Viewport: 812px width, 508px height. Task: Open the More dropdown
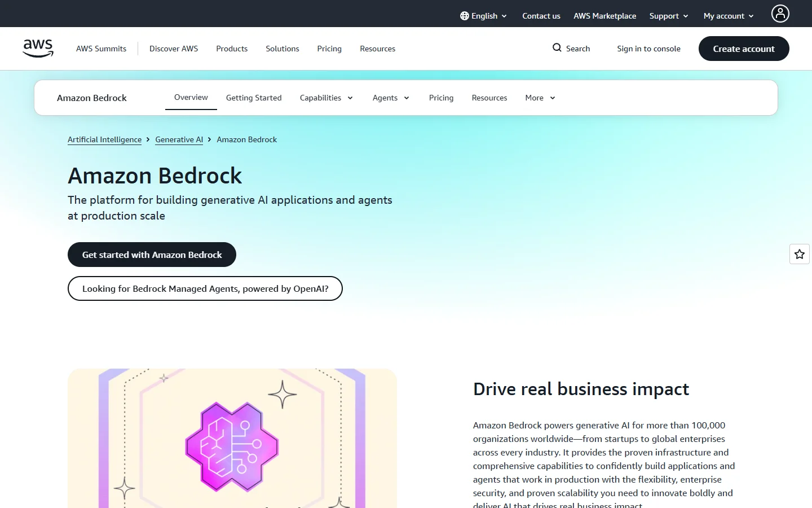[540, 98]
